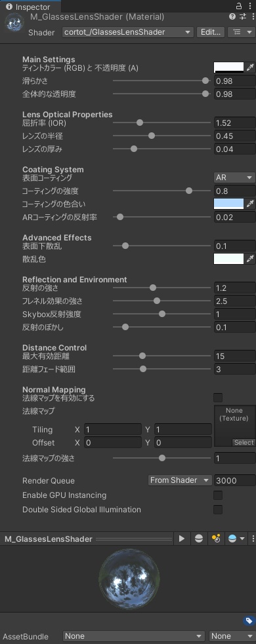The width and height of the screenshot is (256, 644).
Task: Click the subsurface scattering slider handle
Action: click(125, 246)
